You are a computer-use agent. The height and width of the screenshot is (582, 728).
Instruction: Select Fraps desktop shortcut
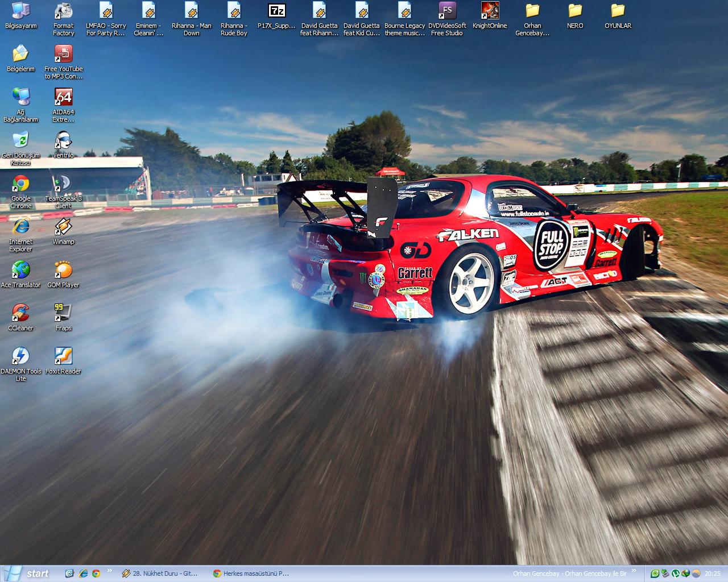[64, 318]
